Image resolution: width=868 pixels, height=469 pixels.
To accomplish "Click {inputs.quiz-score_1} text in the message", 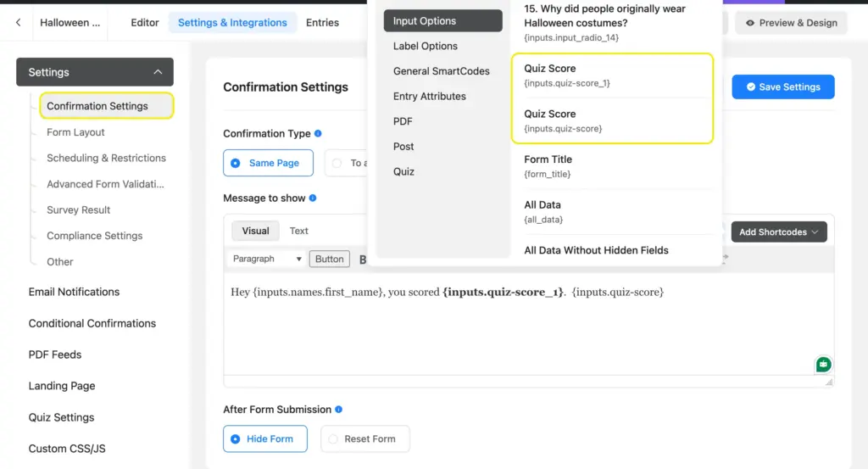I will pyautogui.click(x=503, y=292).
